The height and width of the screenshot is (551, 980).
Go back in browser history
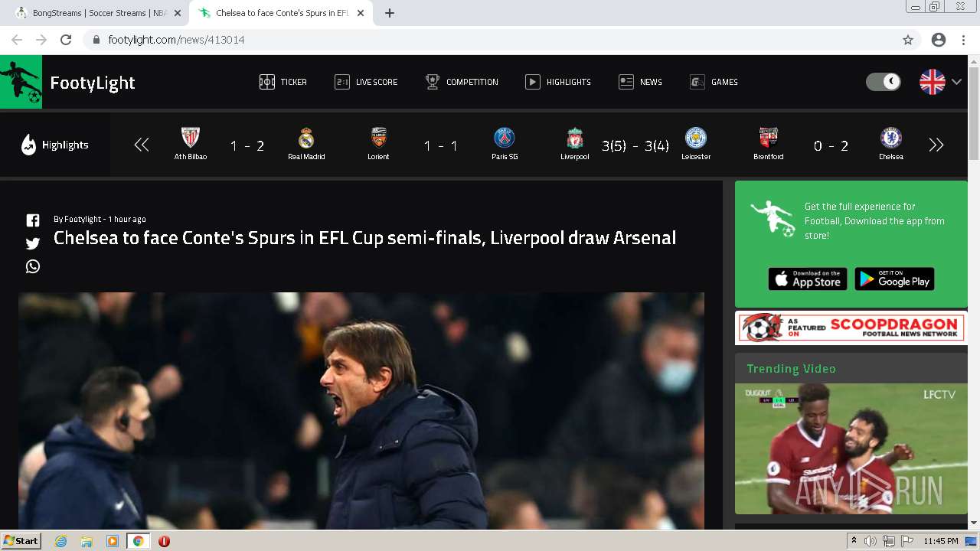(17, 40)
